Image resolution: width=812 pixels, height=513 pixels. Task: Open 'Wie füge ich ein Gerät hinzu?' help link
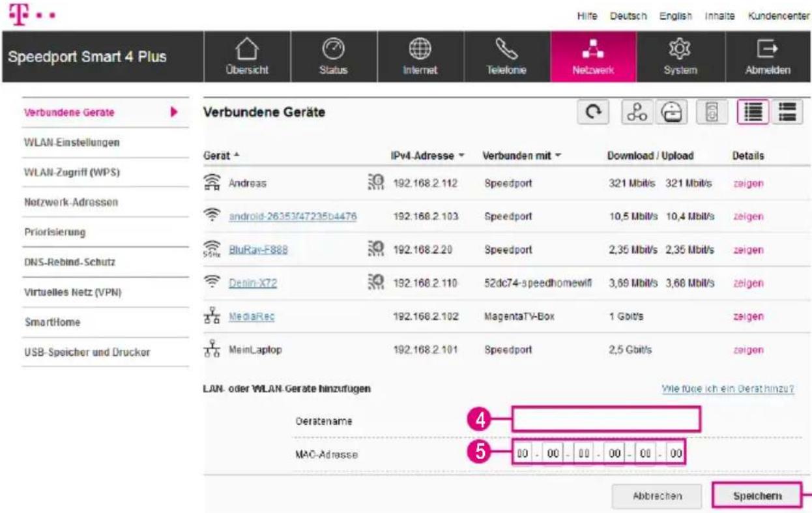pyautogui.click(x=728, y=390)
